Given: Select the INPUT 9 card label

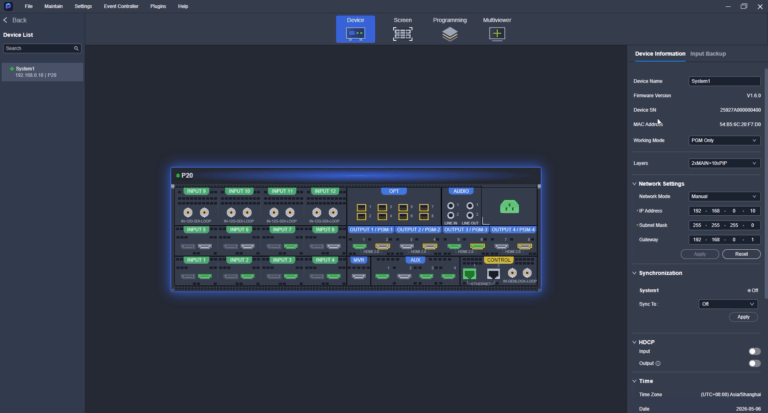Looking at the screenshot, I should click(x=196, y=191).
